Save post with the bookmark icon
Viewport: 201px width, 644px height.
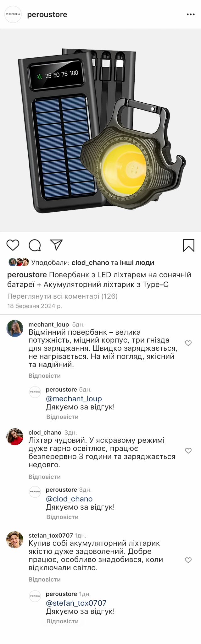[189, 245]
